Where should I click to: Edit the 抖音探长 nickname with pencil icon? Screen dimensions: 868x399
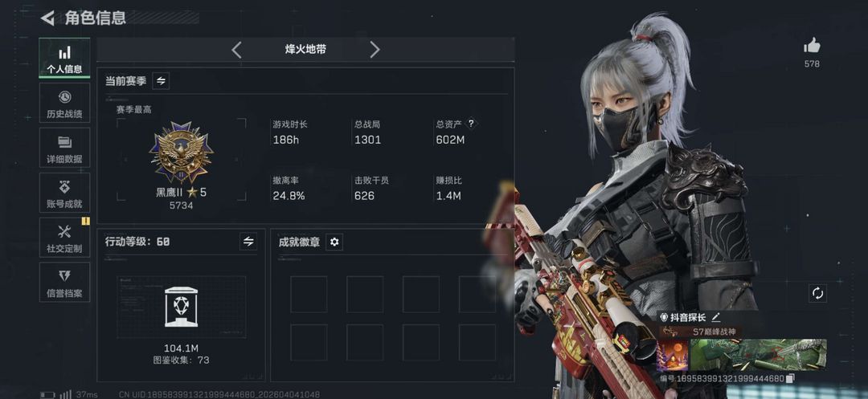(716, 317)
